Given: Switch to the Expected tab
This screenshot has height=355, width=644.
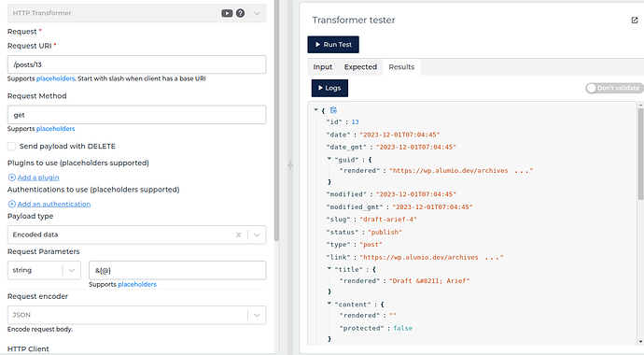Looking at the screenshot, I should click(360, 67).
